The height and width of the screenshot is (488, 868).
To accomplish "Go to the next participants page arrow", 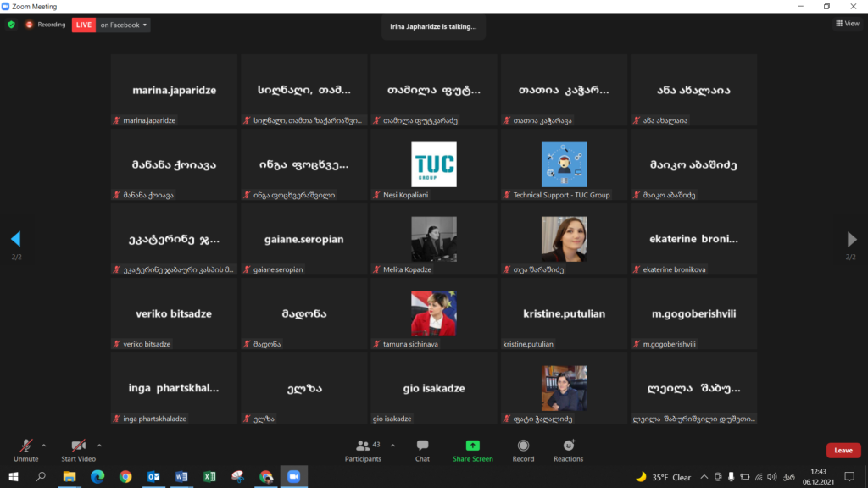I will (x=852, y=240).
